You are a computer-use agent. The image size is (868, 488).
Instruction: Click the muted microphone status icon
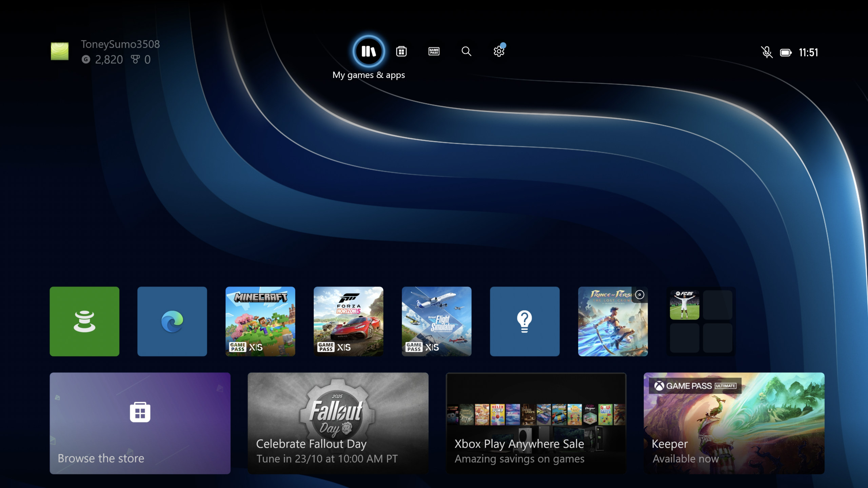[767, 52]
